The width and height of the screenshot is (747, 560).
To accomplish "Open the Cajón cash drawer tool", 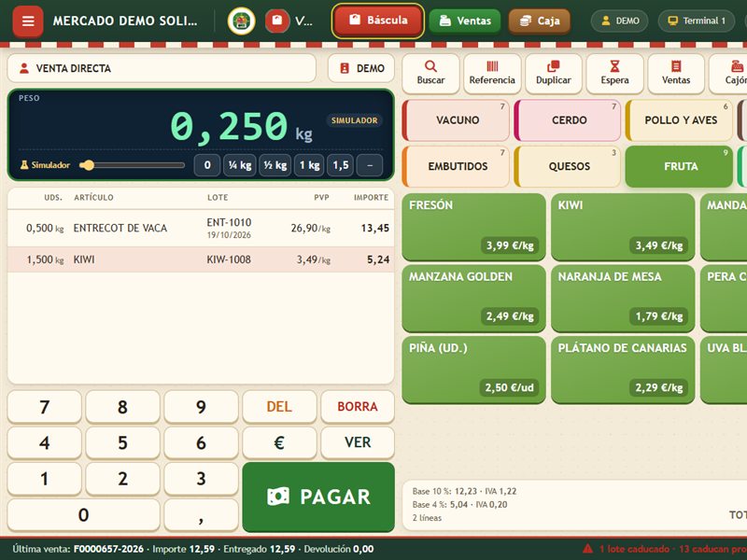I will (729, 74).
